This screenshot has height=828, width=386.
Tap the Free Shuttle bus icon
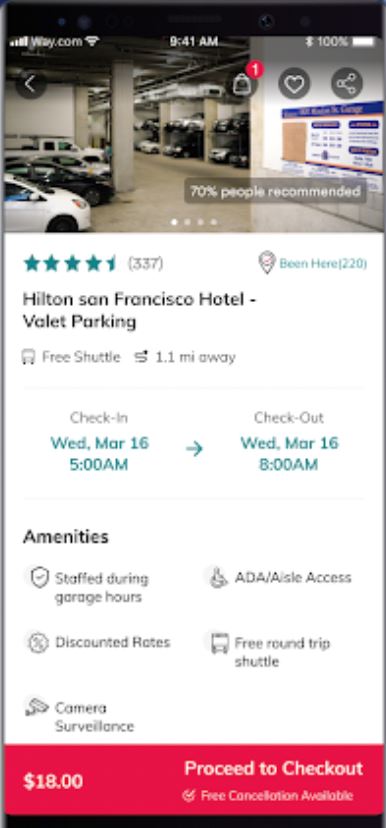point(29,357)
